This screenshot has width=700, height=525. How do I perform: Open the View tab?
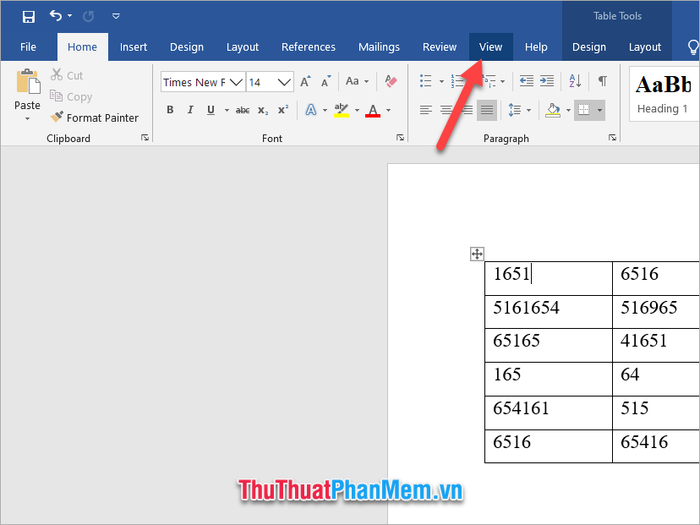(490, 47)
